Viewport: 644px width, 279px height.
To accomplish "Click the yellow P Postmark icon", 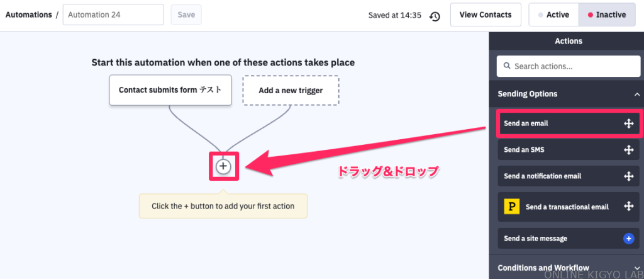I will 512,207.
